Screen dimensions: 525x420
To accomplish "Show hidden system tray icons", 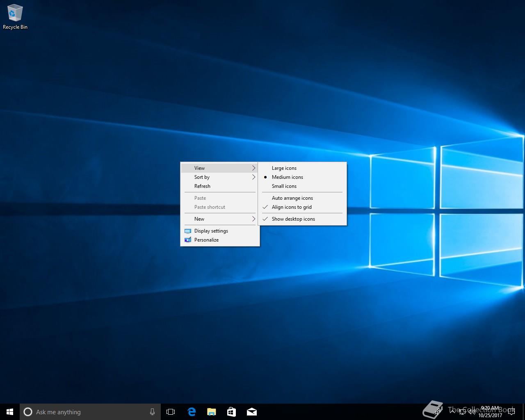I will pos(452,412).
